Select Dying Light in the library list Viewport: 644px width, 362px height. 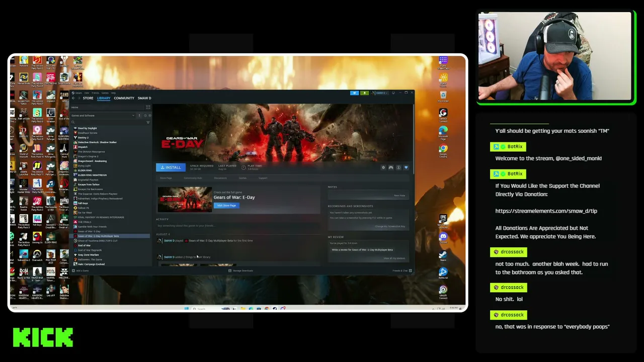point(84,166)
